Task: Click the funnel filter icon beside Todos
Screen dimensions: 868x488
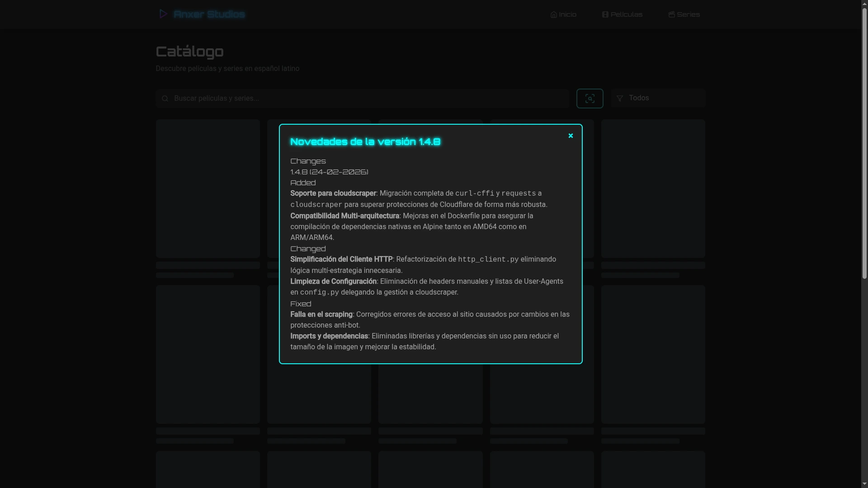Action: pos(620,99)
